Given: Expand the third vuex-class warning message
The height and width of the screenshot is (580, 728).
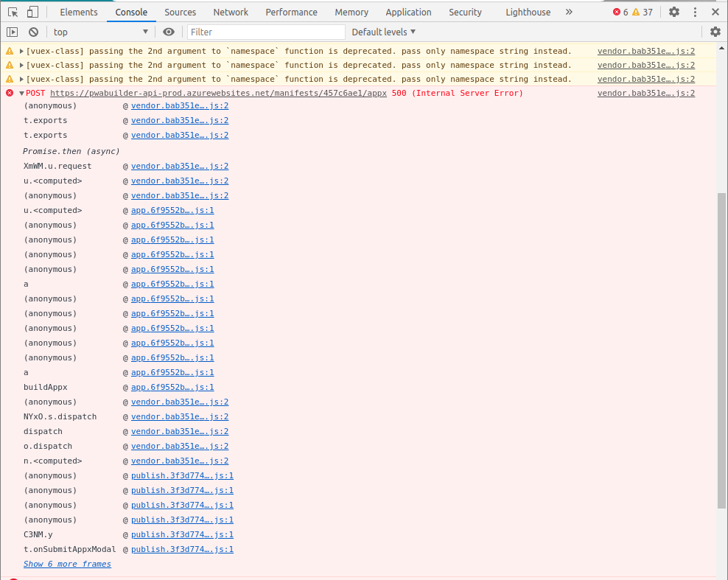Looking at the screenshot, I should (x=21, y=79).
